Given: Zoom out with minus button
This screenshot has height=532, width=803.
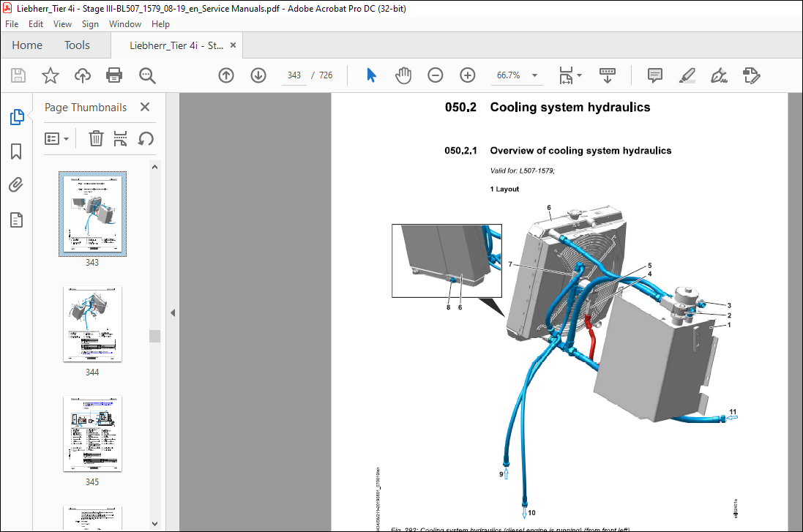Looking at the screenshot, I should pyautogui.click(x=435, y=75).
